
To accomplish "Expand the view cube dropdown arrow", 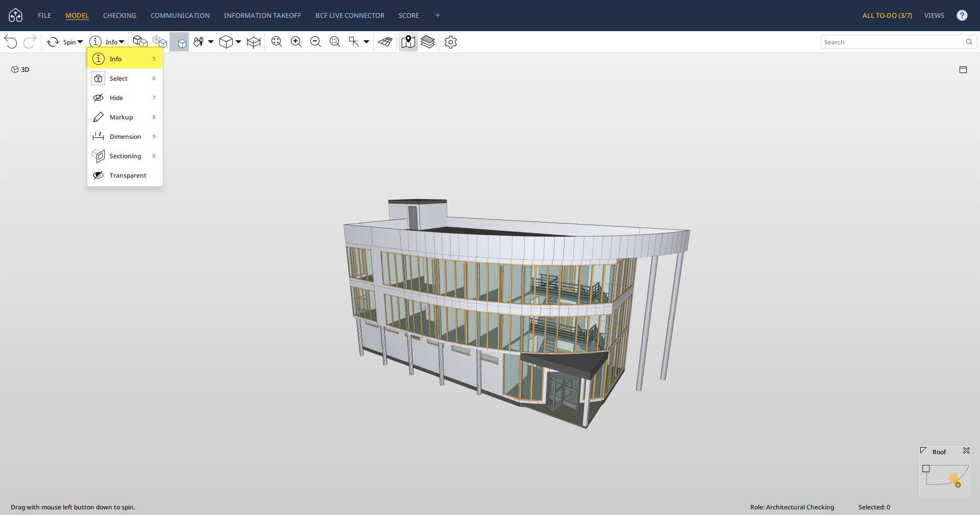I will coord(238,42).
